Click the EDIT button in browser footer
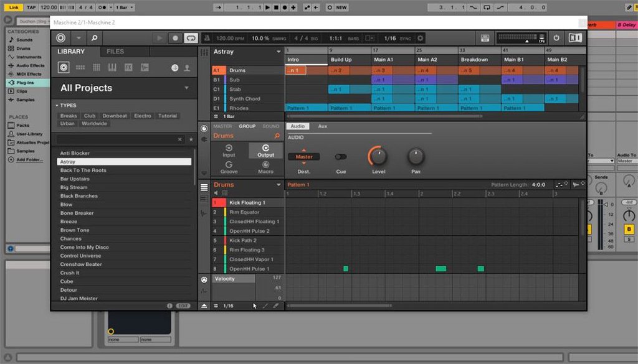This screenshot has width=638, height=364. (183, 306)
